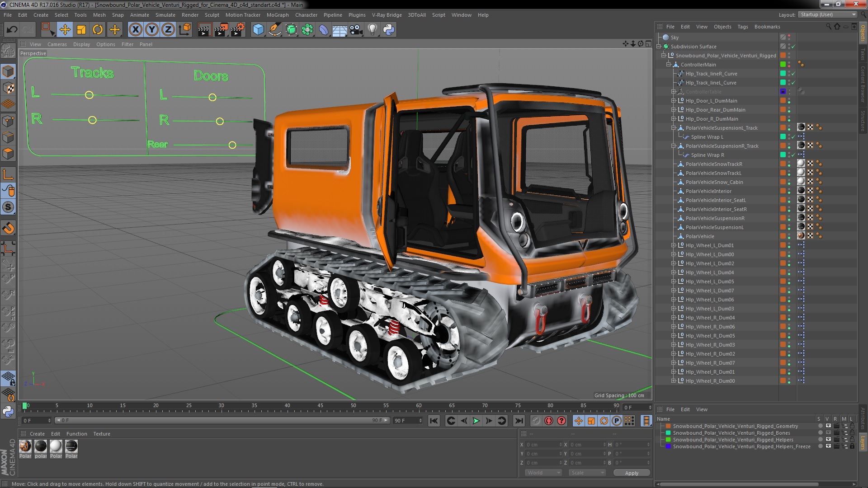Toggle Spline Wrap L enable checkmark
The height and width of the screenshot is (488, 868).
pos(793,137)
